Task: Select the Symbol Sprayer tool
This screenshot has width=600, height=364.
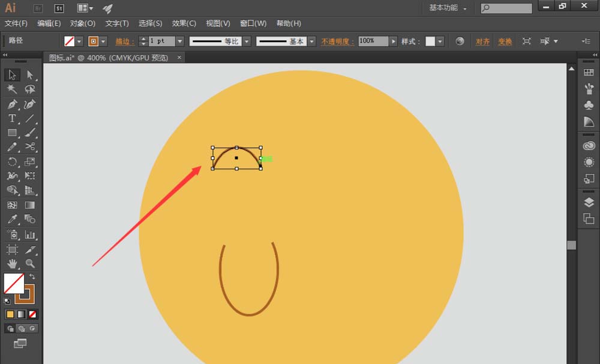Action: [12, 234]
